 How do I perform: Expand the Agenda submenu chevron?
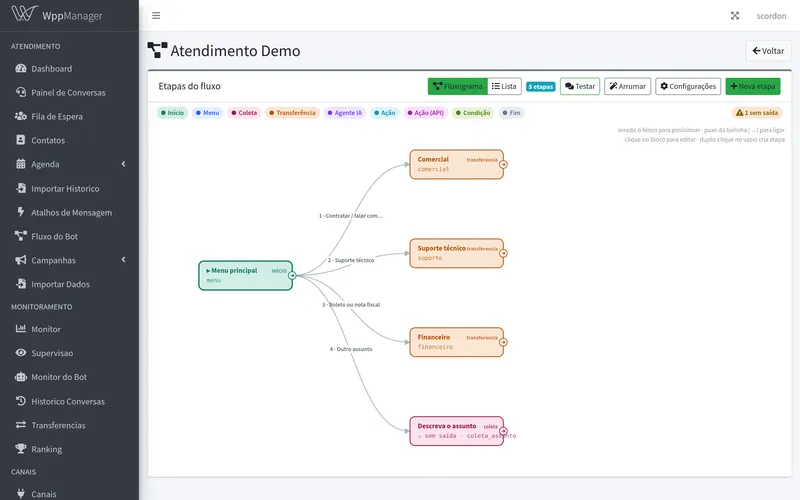pyautogui.click(x=123, y=164)
